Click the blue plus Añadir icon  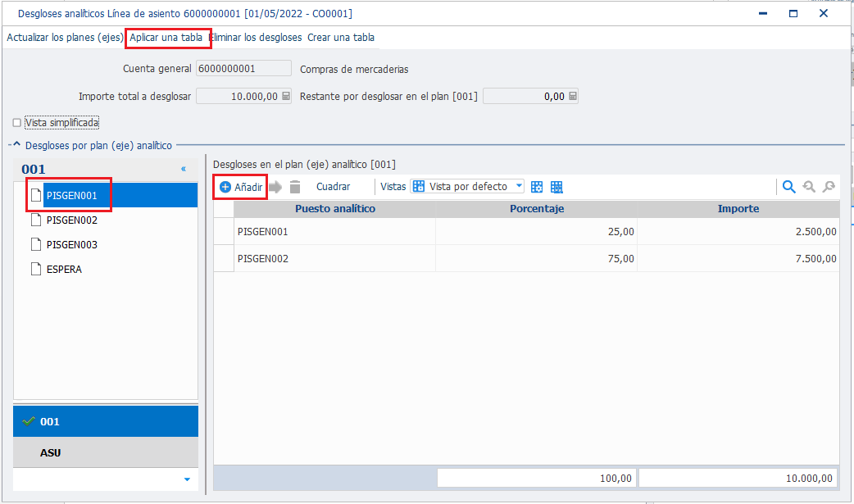[225, 187]
